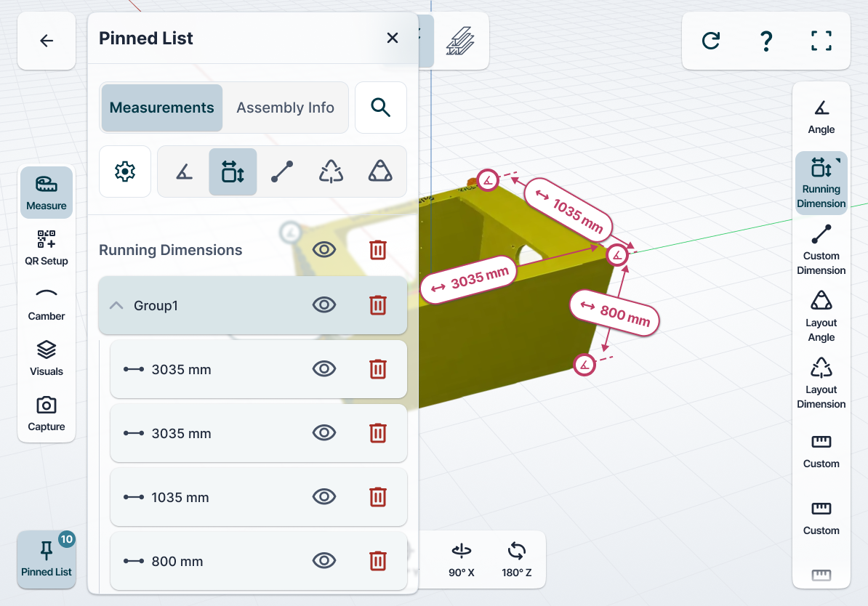Filter list by angle measurements
Screen dimensions: 868x606
pyautogui.click(x=185, y=171)
